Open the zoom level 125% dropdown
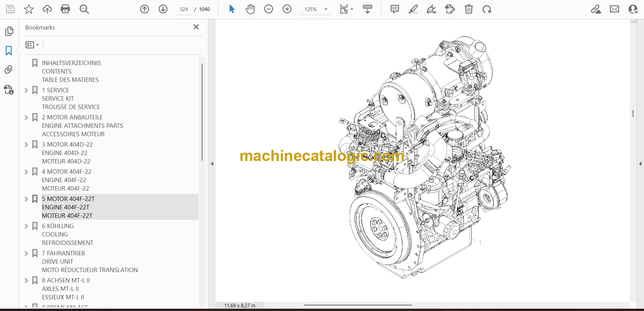Viewport: 644px width, 311px height. [x=326, y=9]
